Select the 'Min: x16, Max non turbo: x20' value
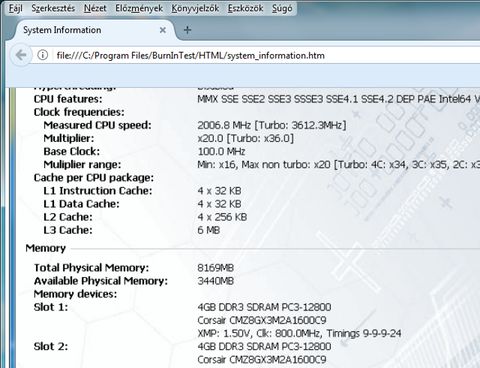 (x=338, y=164)
